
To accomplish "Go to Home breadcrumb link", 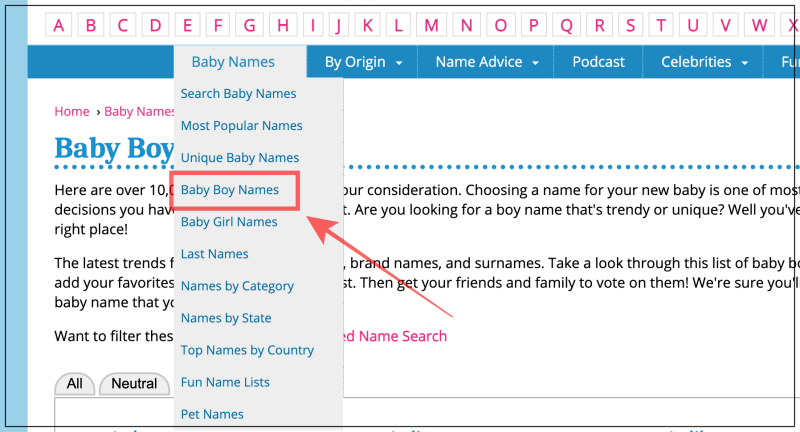I will [x=72, y=111].
